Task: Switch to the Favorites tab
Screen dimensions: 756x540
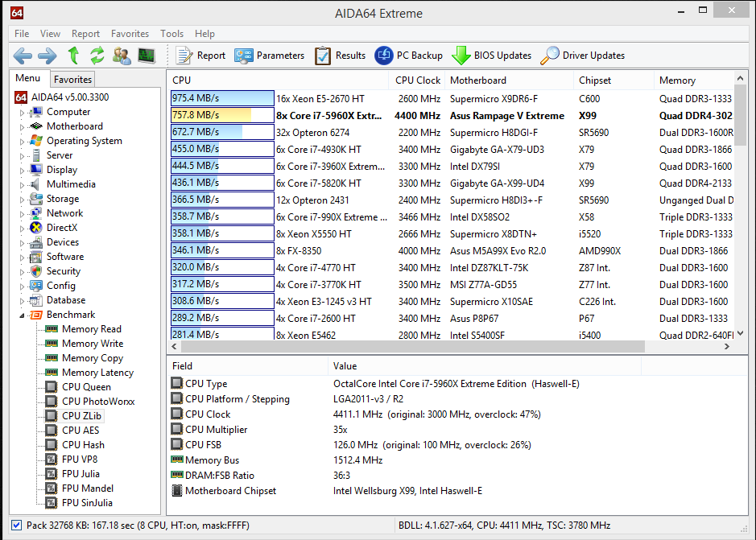Action: click(72, 79)
